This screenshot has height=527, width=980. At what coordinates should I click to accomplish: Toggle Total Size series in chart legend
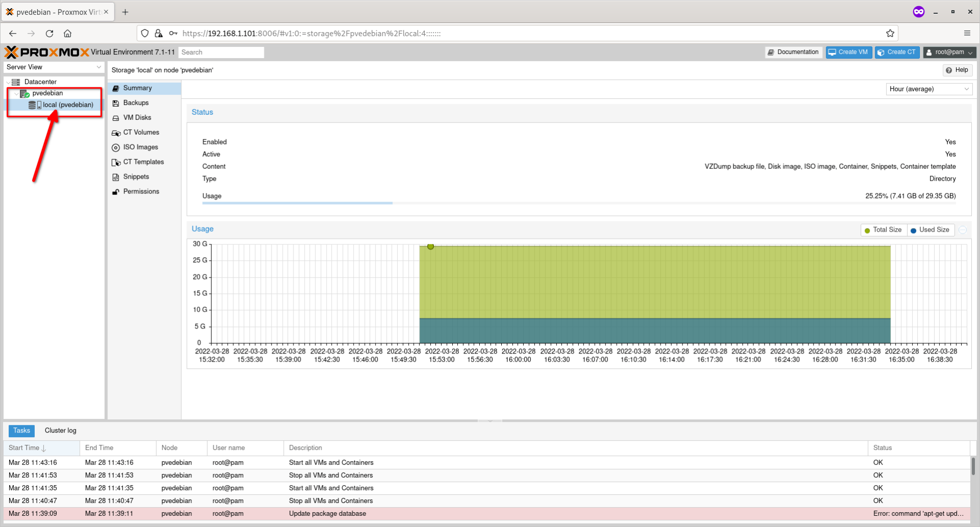(883, 230)
